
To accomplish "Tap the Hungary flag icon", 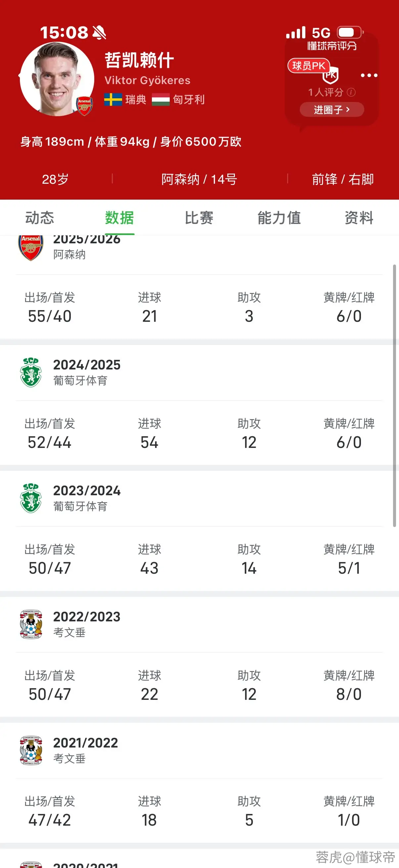I will [160, 99].
